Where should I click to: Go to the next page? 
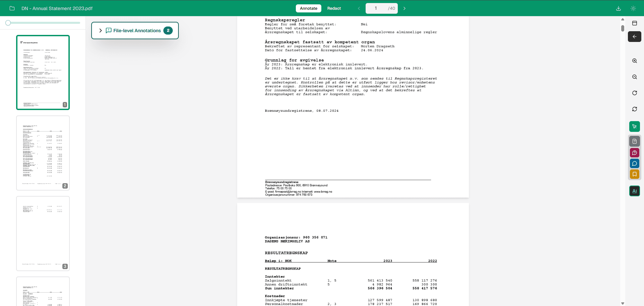click(x=404, y=8)
